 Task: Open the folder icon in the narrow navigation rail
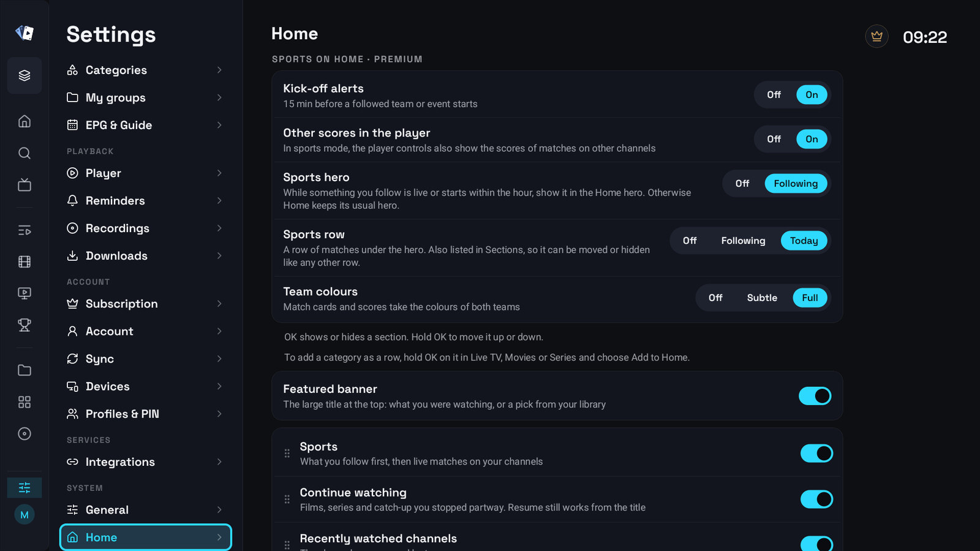click(24, 370)
